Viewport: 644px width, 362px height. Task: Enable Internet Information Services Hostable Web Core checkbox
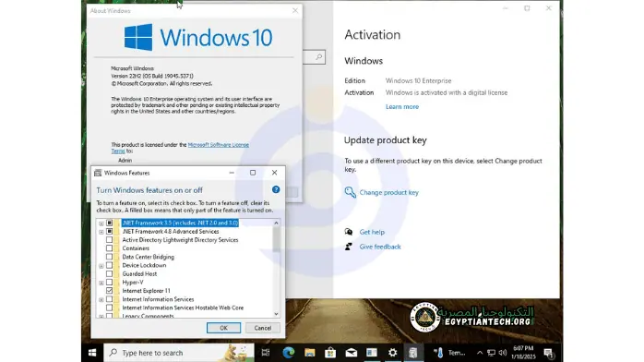coord(109,308)
